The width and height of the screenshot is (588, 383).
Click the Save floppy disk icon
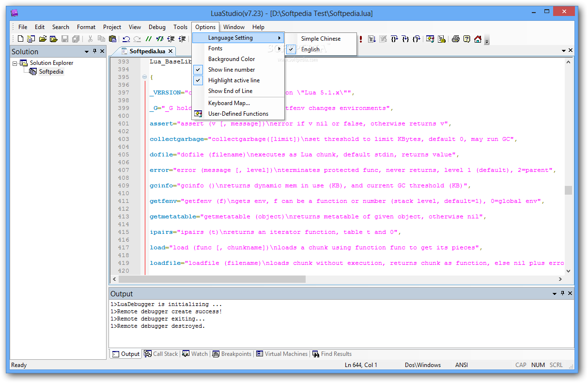tap(65, 39)
